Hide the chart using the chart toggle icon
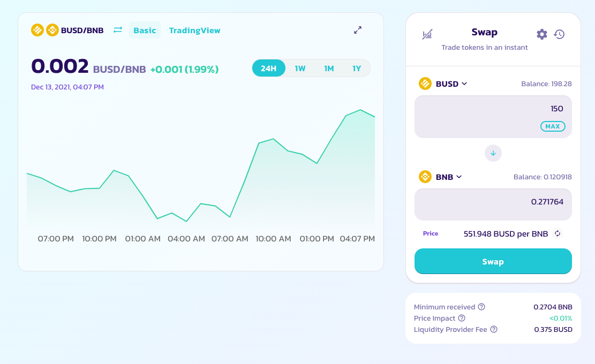The height and width of the screenshot is (364, 595). click(427, 34)
